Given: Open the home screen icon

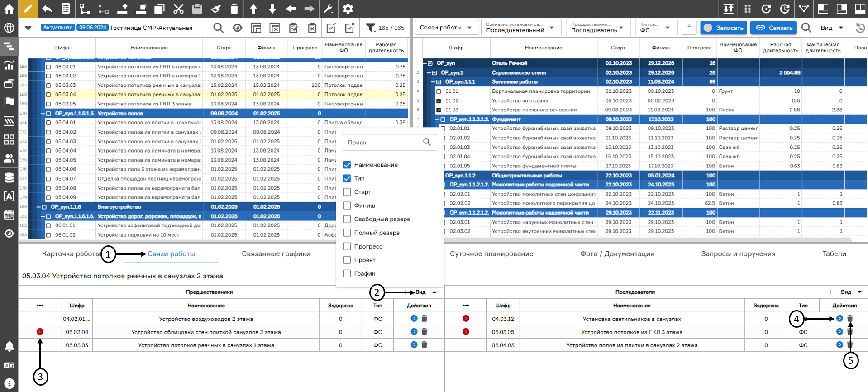Looking at the screenshot, I should (9, 9).
